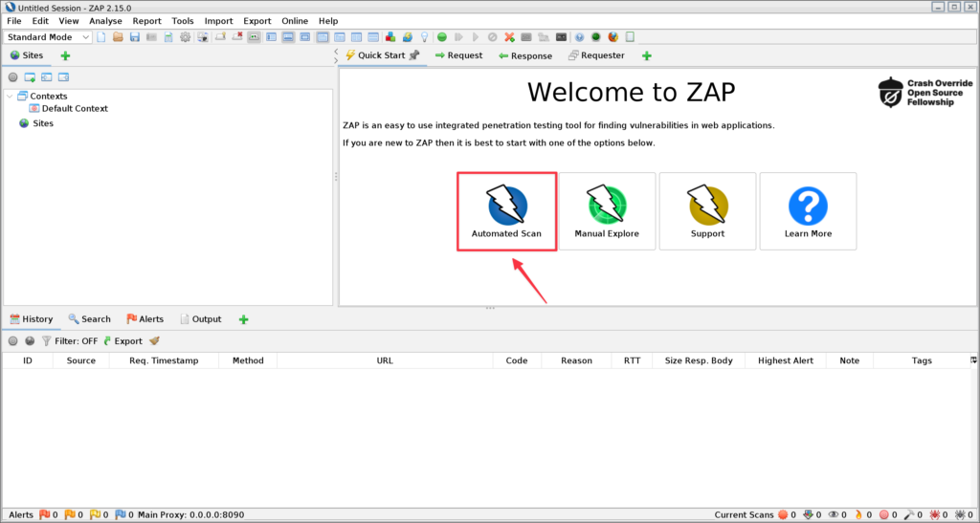Image resolution: width=980 pixels, height=523 pixels.
Task: Add a tab with the green plus beside Output
Action: (243, 319)
